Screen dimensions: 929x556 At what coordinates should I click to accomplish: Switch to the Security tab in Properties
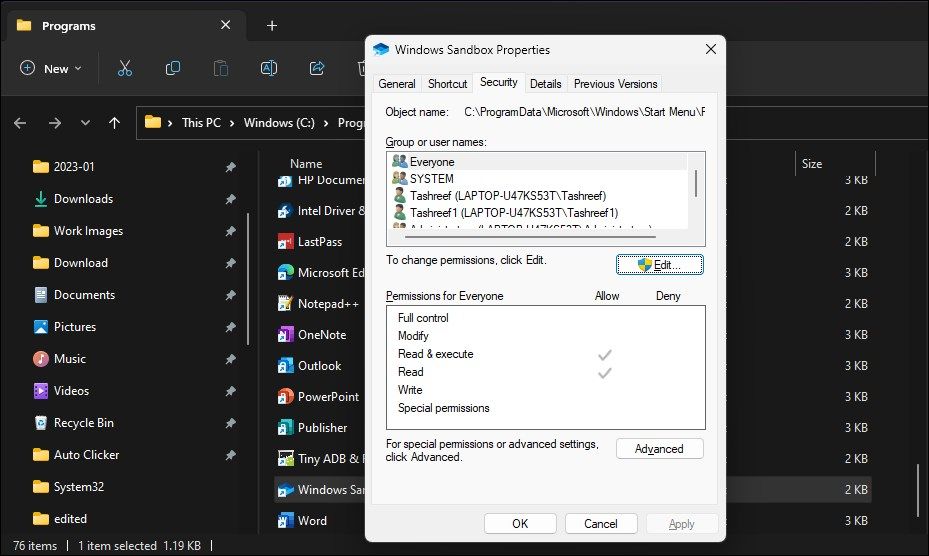click(x=498, y=82)
